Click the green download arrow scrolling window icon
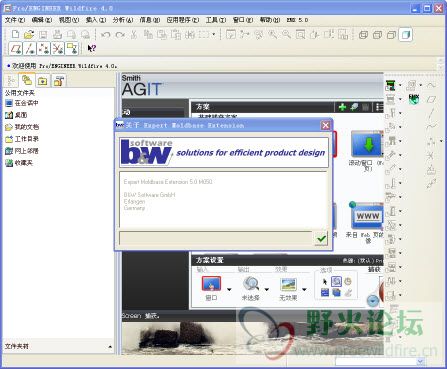The image size is (447, 369). 367,144
